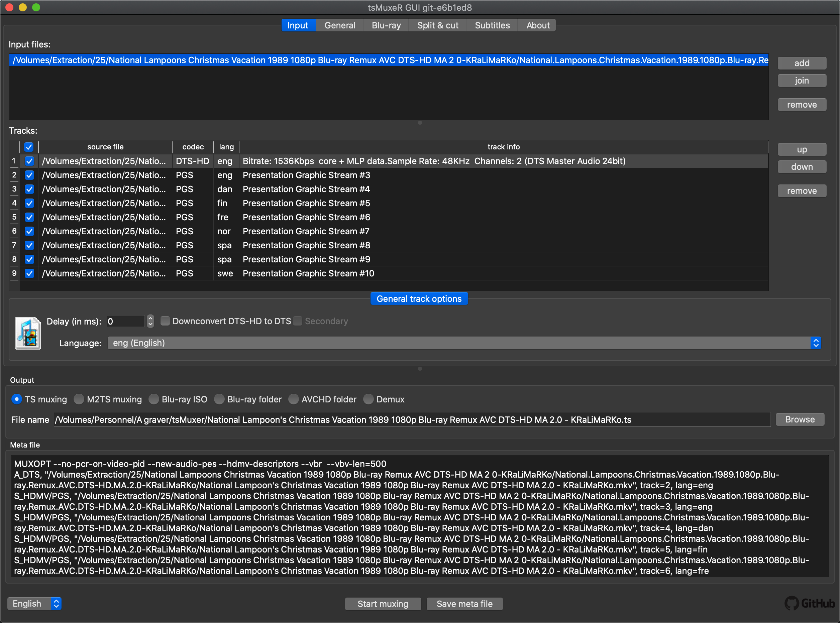
Task: Enable Downconvert DTS-HD to DTS
Action: [165, 321]
